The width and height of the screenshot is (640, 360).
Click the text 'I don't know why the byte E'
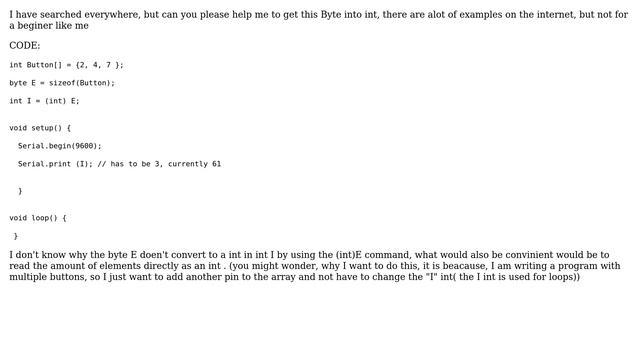point(73,255)
